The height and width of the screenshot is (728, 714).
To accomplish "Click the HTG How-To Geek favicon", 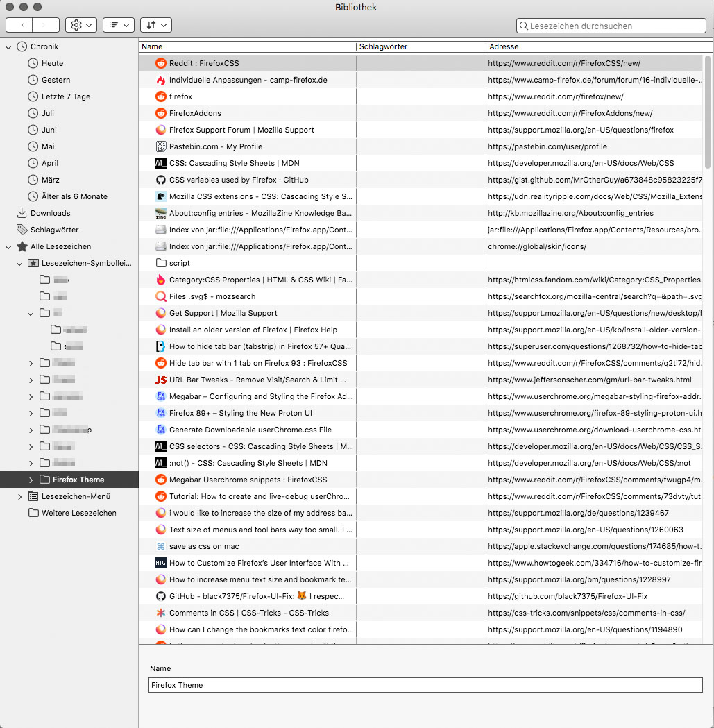I will click(160, 564).
